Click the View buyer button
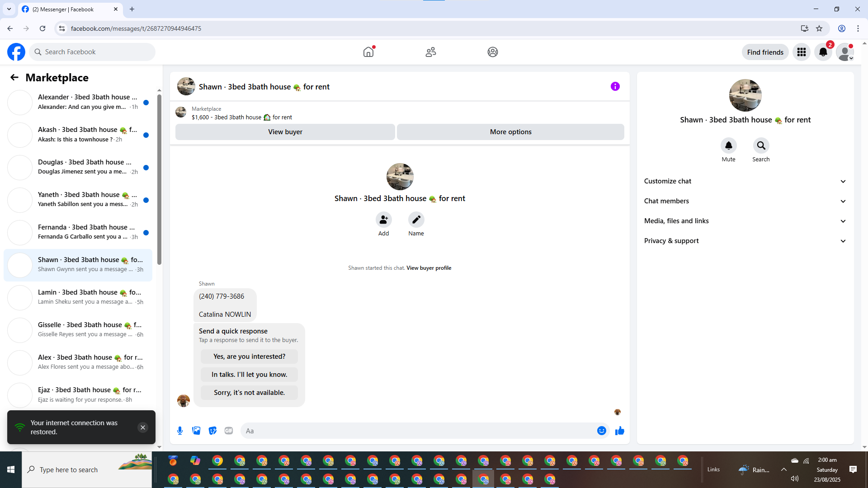The height and width of the screenshot is (488, 868). coord(285,132)
